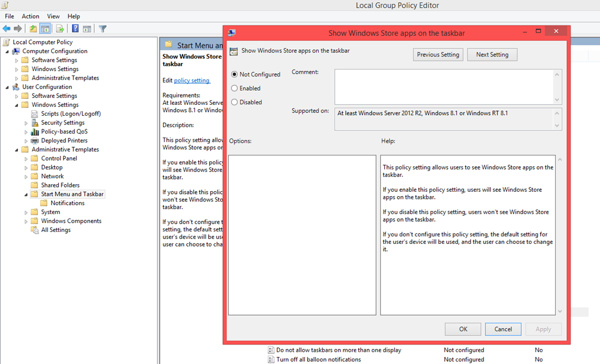
Task: Click the MMC icon in main title bar
Action: (5, 5)
